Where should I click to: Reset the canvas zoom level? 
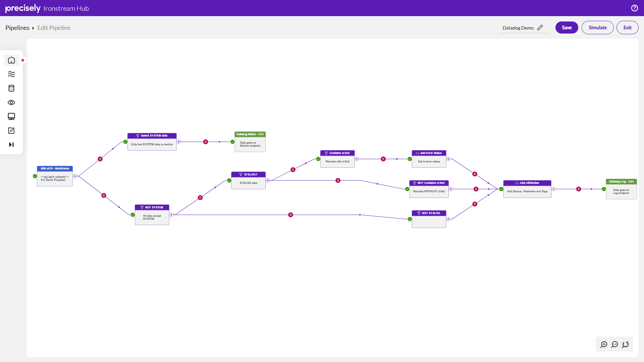(x=625, y=345)
